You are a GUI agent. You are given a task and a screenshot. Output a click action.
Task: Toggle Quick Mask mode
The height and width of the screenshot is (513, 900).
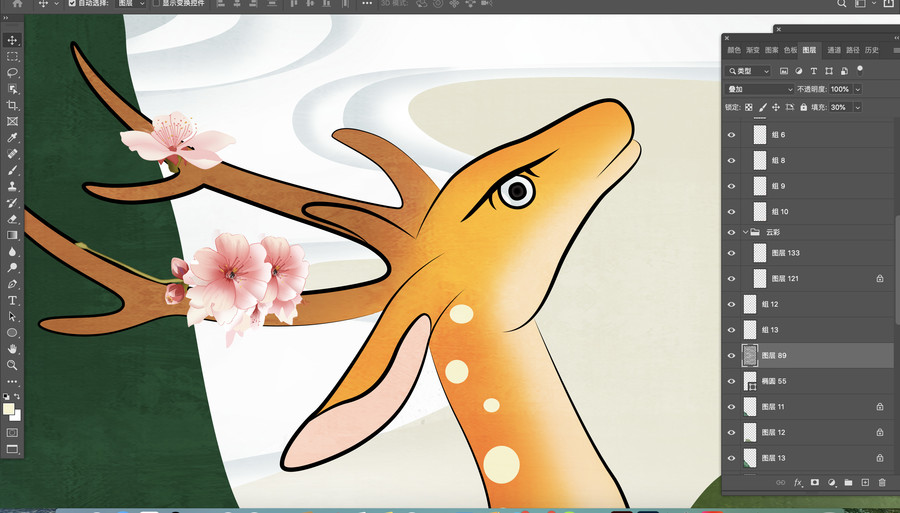(12, 433)
